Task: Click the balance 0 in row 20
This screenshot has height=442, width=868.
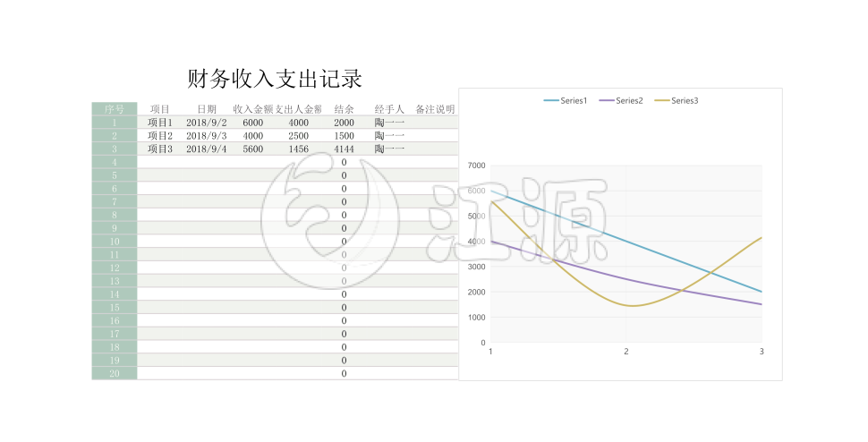Action: pyautogui.click(x=344, y=373)
